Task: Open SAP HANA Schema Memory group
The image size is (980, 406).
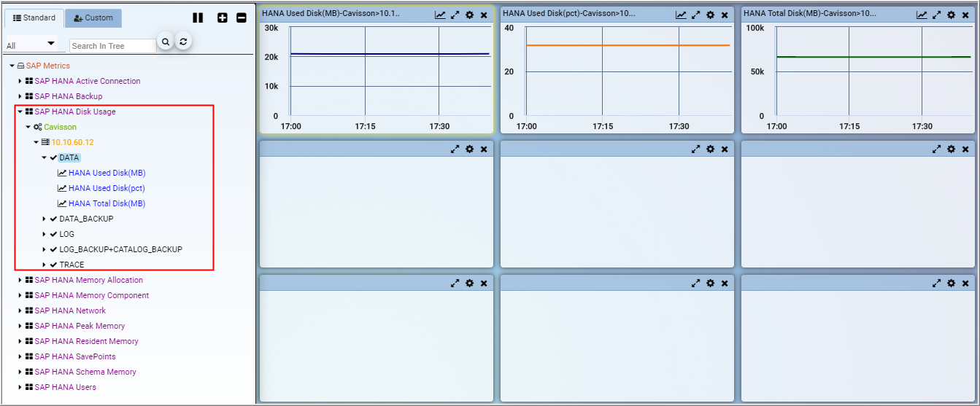Action: pyautogui.click(x=85, y=372)
